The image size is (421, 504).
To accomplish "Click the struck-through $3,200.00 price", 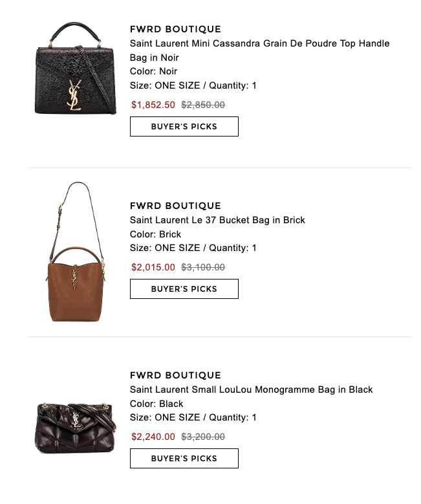I will 203,437.
